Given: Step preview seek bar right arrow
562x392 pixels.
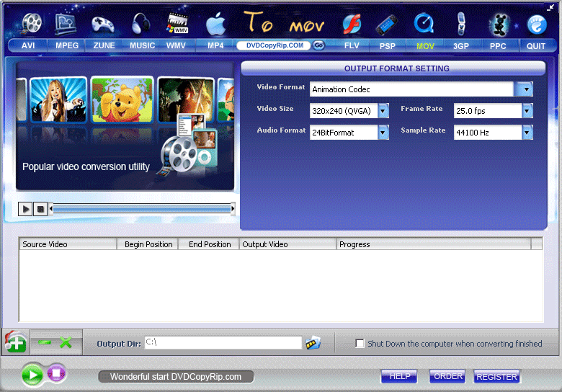Looking at the screenshot, I should click(233, 208).
